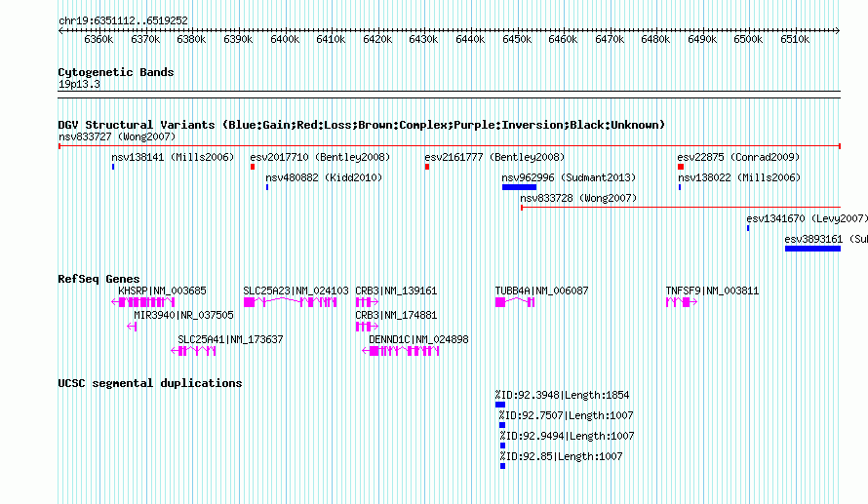This screenshot has height=504, width=868.
Task: Select the esv3893161 blue gain bar
Action: [x=812, y=249]
